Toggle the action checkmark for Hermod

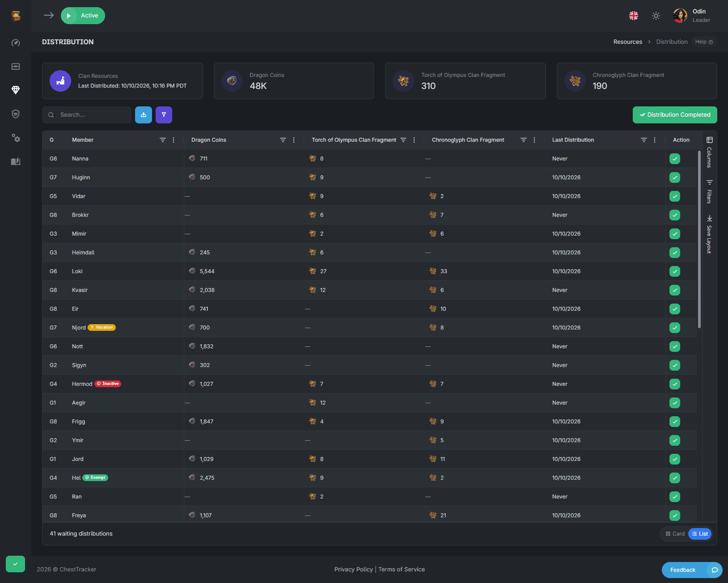point(675,384)
